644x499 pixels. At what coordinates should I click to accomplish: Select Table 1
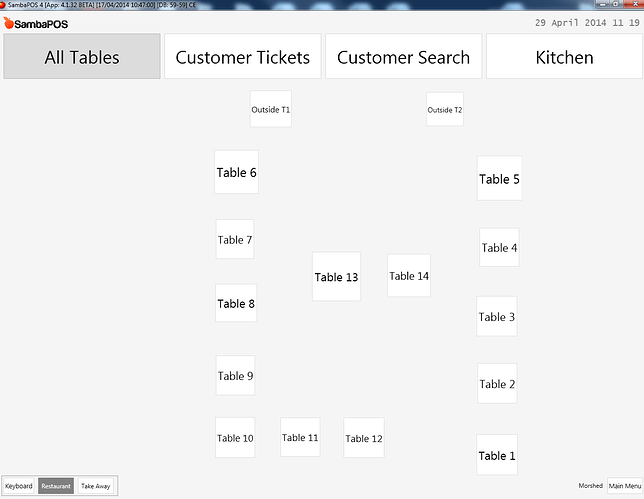click(497, 455)
